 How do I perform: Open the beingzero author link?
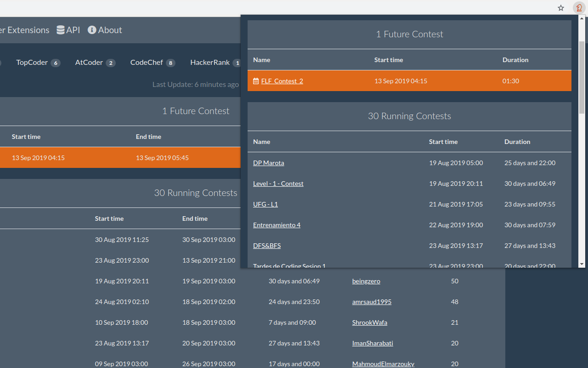click(366, 281)
